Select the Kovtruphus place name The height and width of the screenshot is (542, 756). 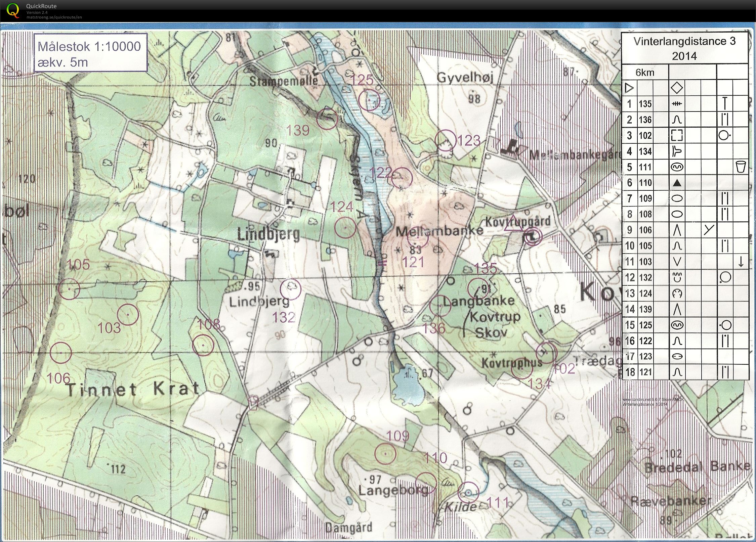click(511, 363)
